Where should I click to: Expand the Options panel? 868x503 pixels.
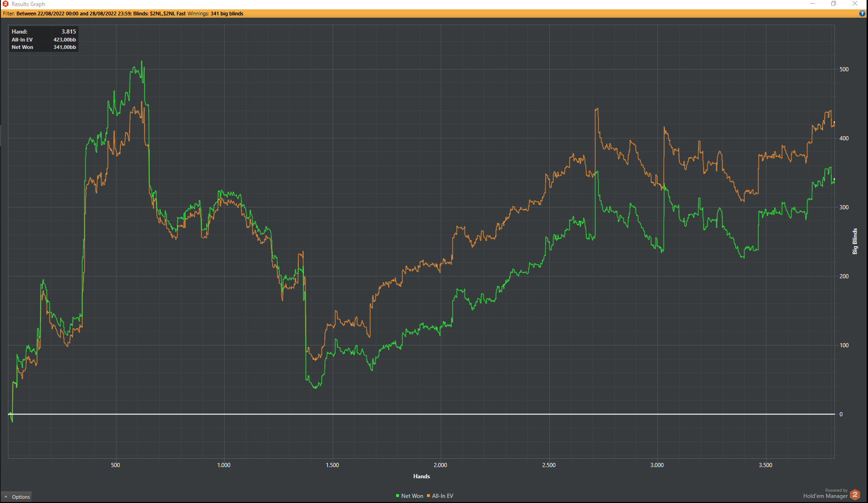coord(17,497)
